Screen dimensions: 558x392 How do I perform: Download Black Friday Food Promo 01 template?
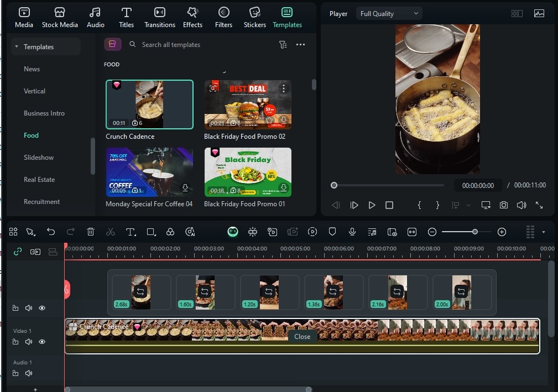coord(284,187)
